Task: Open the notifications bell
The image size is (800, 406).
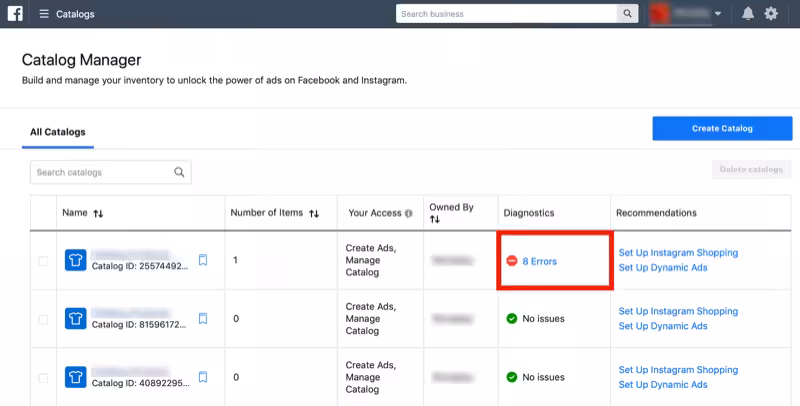Action: pyautogui.click(x=748, y=14)
